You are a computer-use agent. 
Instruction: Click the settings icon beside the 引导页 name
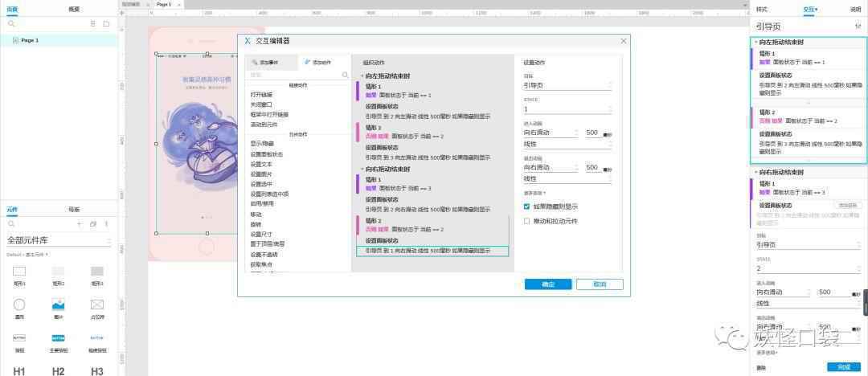858,27
